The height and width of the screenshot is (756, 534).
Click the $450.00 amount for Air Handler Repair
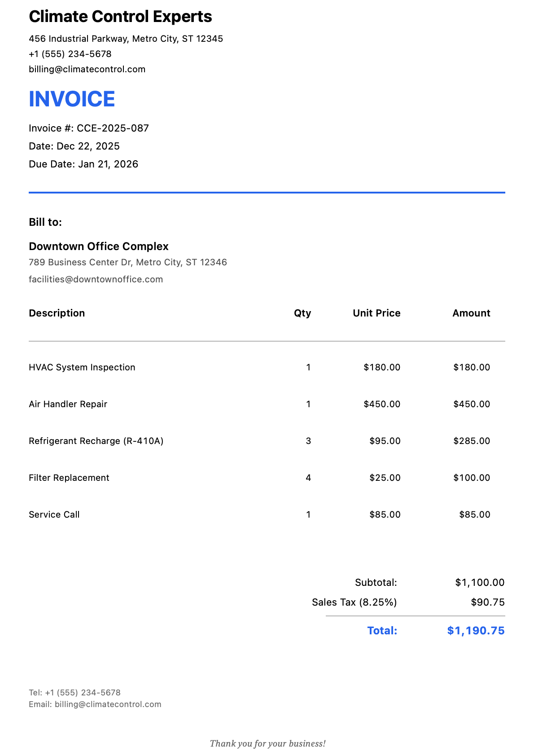click(x=472, y=404)
